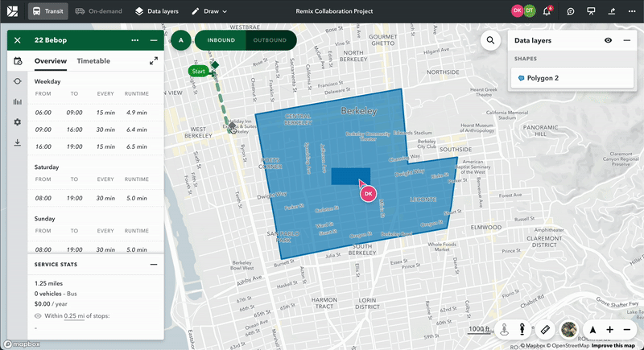The image size is (644, 350).
Task: Toggle Data layers visibility eye
Action: pyautogui.click(x=608, y=40)
